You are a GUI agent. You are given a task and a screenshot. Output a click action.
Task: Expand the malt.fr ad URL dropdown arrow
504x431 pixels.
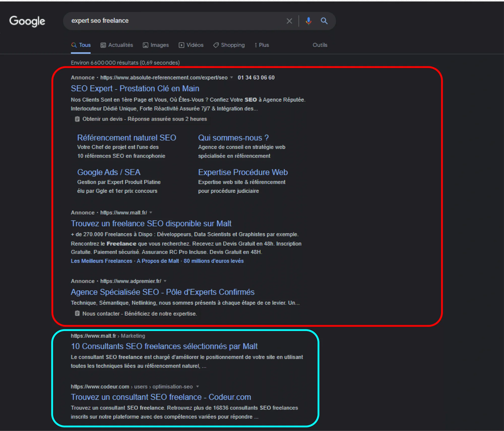(x=151, y=213)
